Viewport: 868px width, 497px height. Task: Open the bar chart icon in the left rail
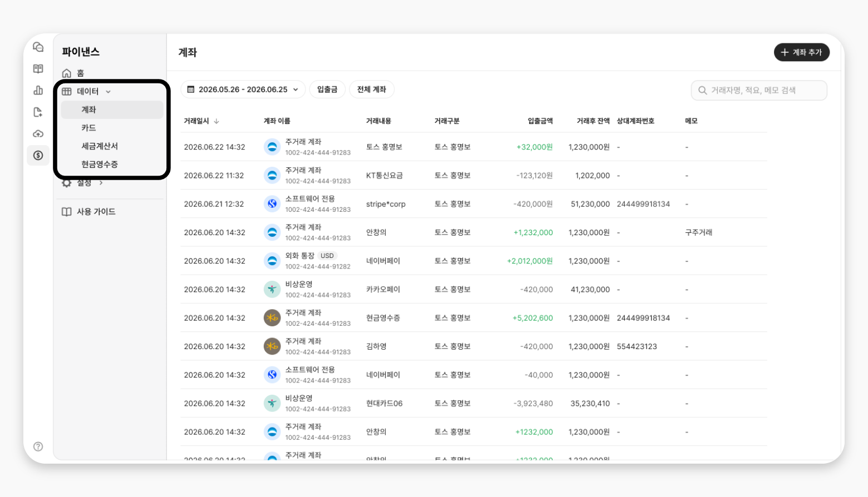[x=38, y=90]
